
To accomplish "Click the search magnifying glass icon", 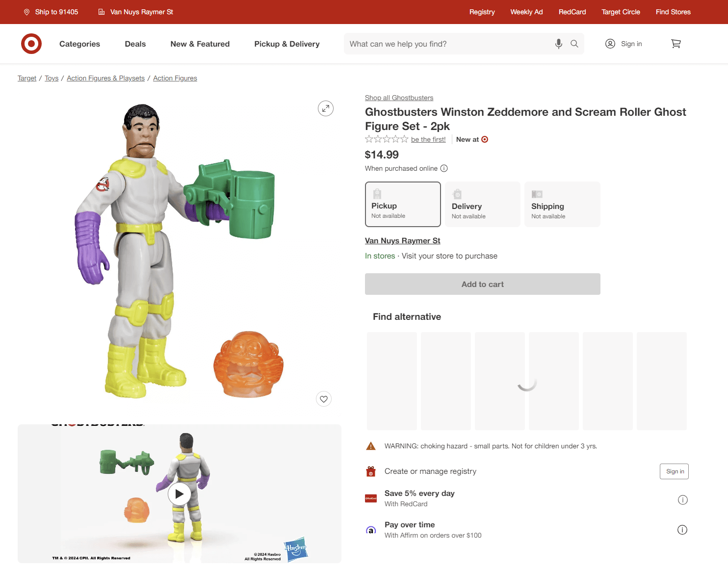I will (574, 44).
